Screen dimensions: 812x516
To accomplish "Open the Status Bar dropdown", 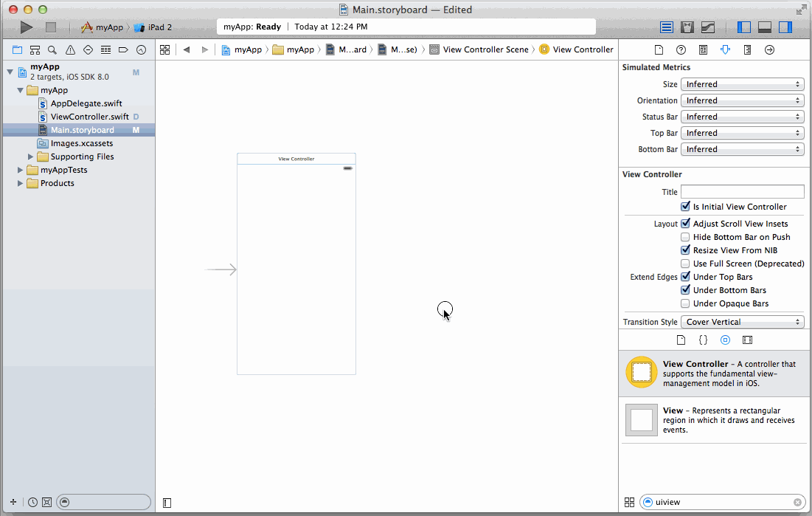I will pyautogui.click(x=742, y=117).
